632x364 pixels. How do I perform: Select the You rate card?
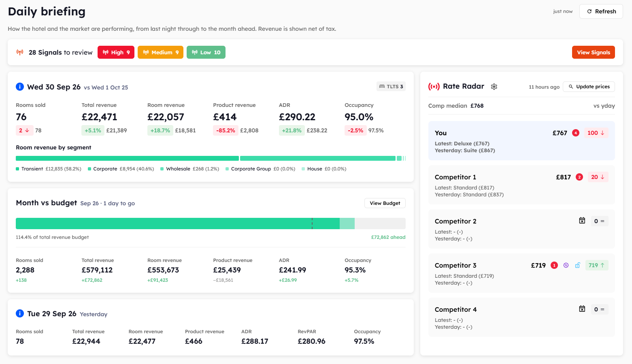pos(521,140)
